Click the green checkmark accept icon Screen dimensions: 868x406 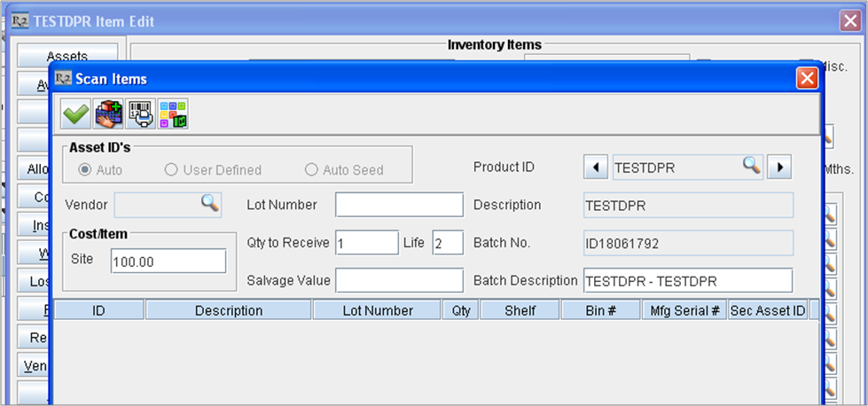[76, 113]
